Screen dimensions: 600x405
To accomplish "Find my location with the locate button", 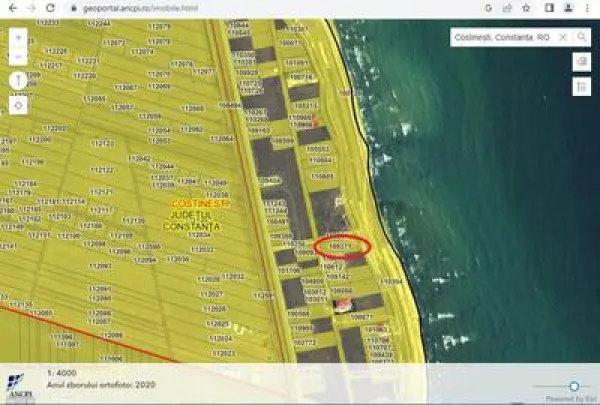I will pyautogui.click(x=18, y=105).
